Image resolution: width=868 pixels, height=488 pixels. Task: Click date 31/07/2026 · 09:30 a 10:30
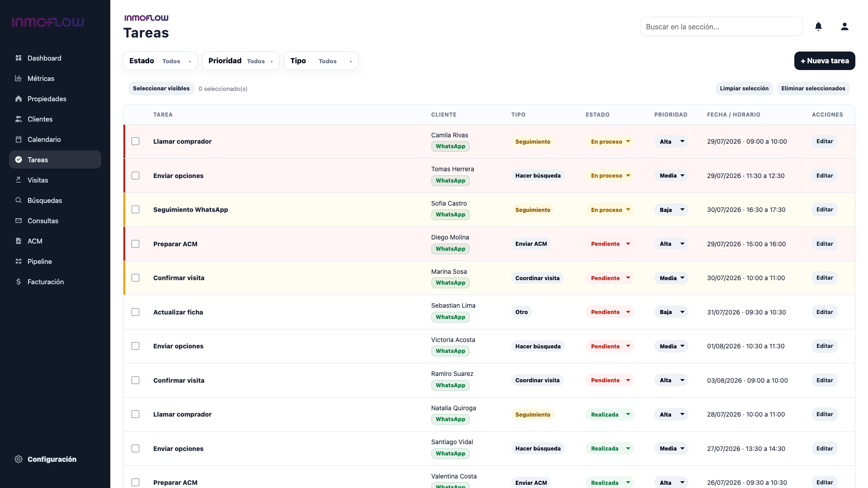tap(746, 312)
